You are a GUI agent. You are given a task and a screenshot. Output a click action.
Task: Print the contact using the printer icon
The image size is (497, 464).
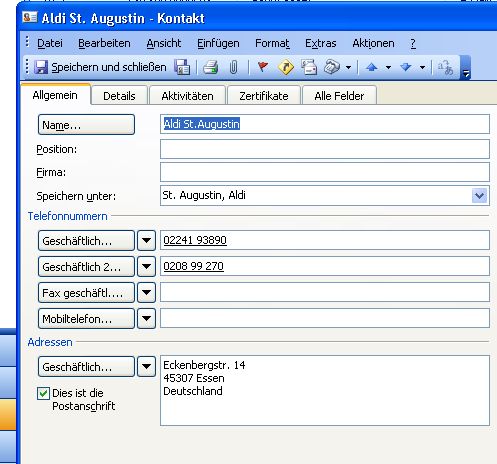210,67
